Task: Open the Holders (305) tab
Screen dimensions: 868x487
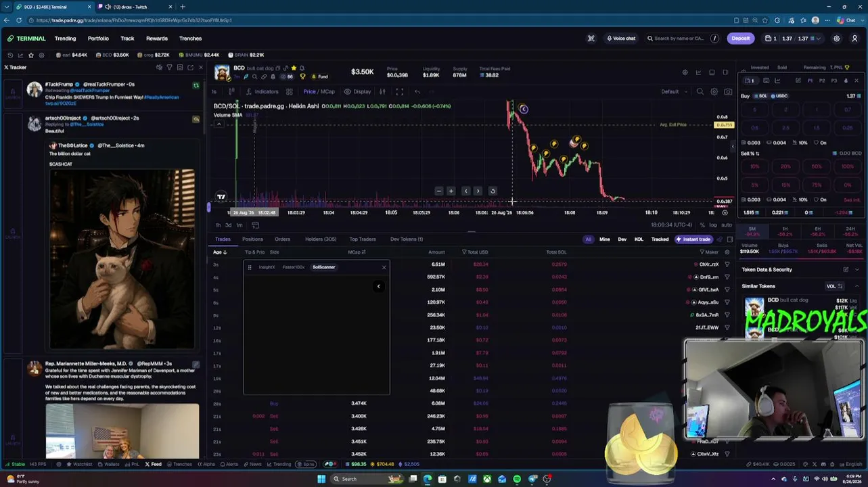Action: pos(321,239)
